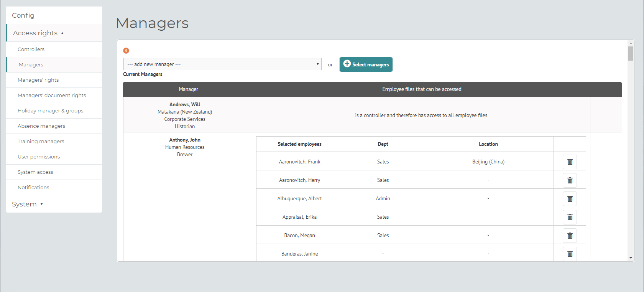Open Notifications settings page
This screenshot has width=644, height=292.
(x=54, y=188)
